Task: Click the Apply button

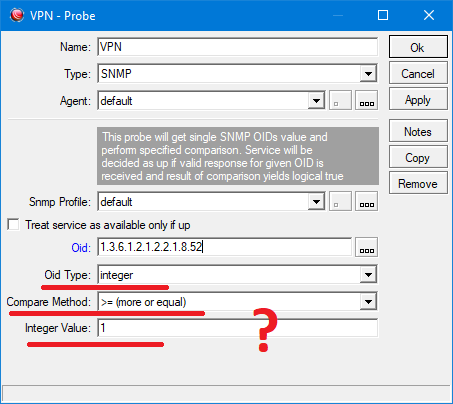Action: click(x=418, y=99)
